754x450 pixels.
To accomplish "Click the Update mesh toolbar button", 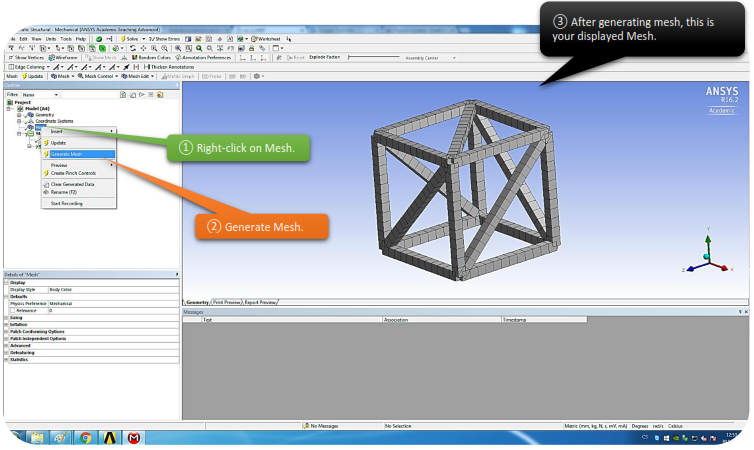I will (35, 75).
